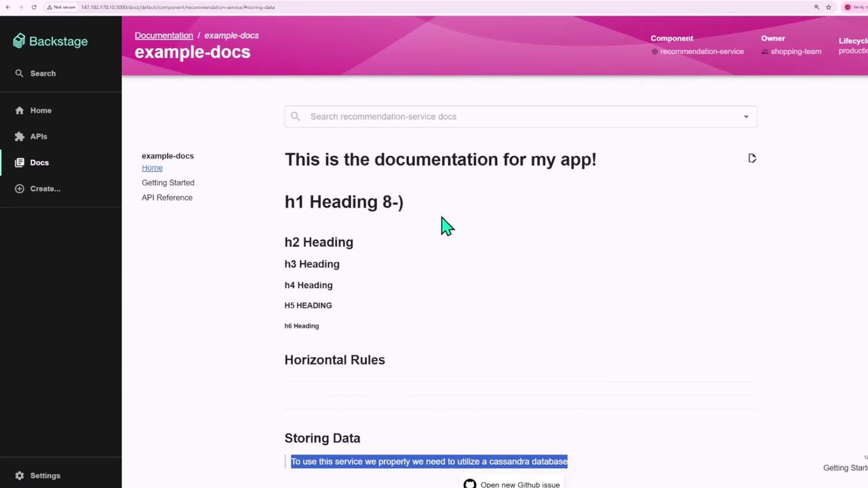
Task: Open Getting Started docs page
Action: 167,182
